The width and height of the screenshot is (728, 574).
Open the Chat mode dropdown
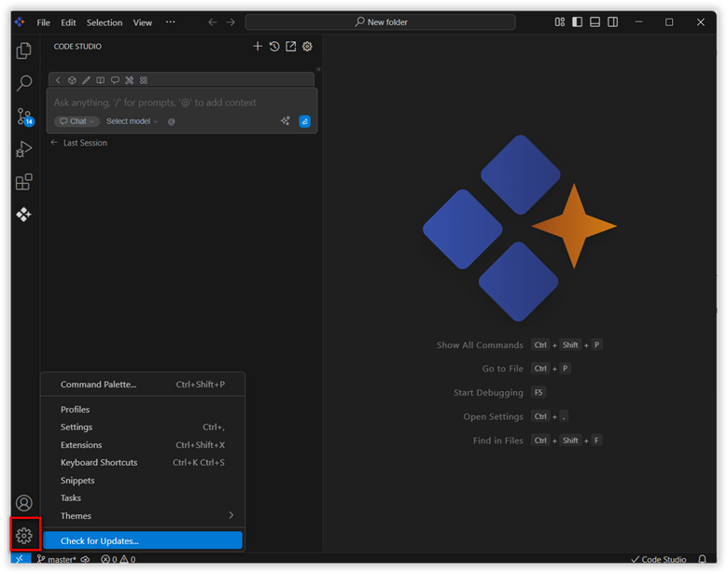[x=77, y=121]
